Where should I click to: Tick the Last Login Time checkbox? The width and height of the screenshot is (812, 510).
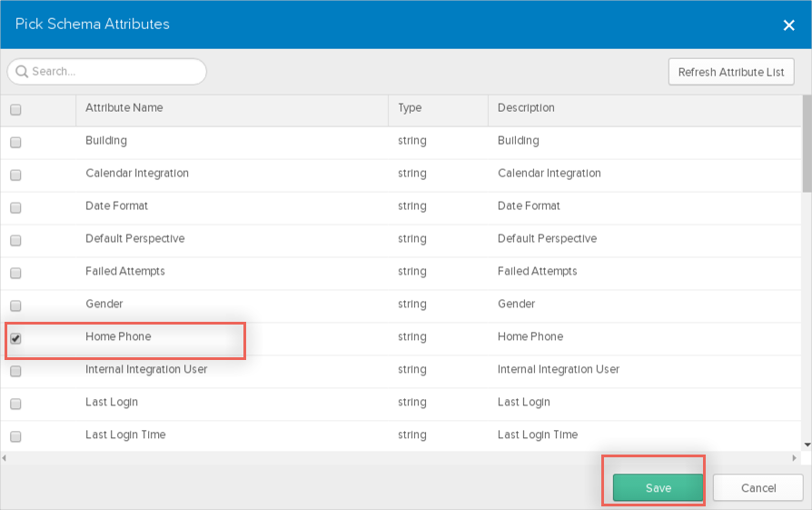pyautogui.click(x=15, y=437)
